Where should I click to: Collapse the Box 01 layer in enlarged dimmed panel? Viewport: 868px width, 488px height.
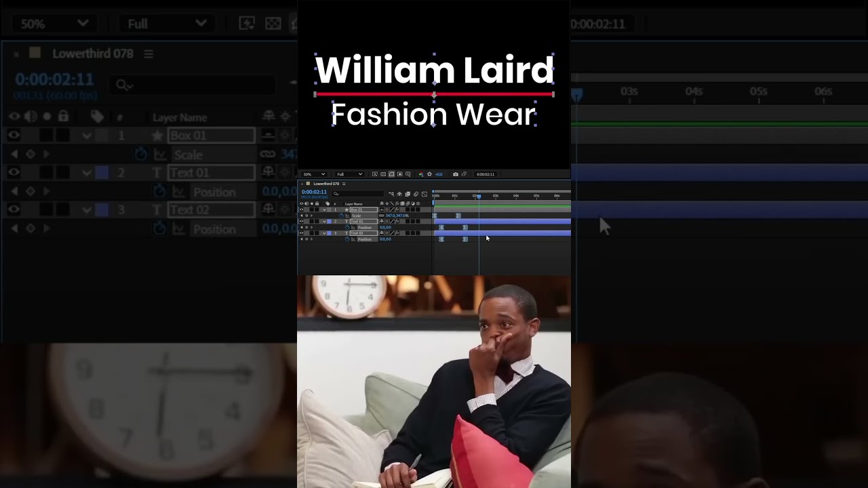coord(86,136)
